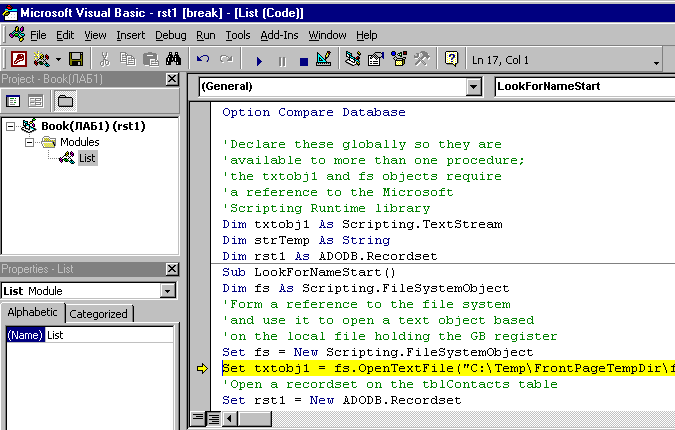This screenshot has width=675, height=430.
Task: Click the Find binoculars icon
Action: tap(172, 60)
